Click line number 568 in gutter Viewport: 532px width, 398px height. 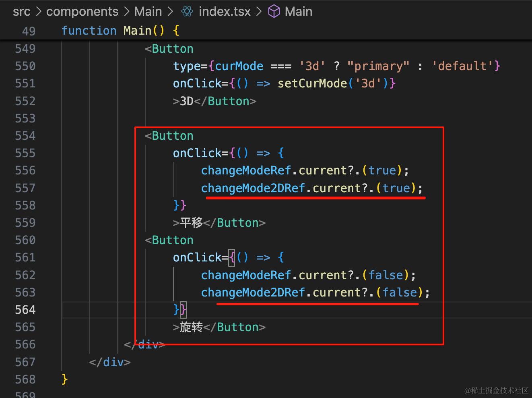point(25,379)
